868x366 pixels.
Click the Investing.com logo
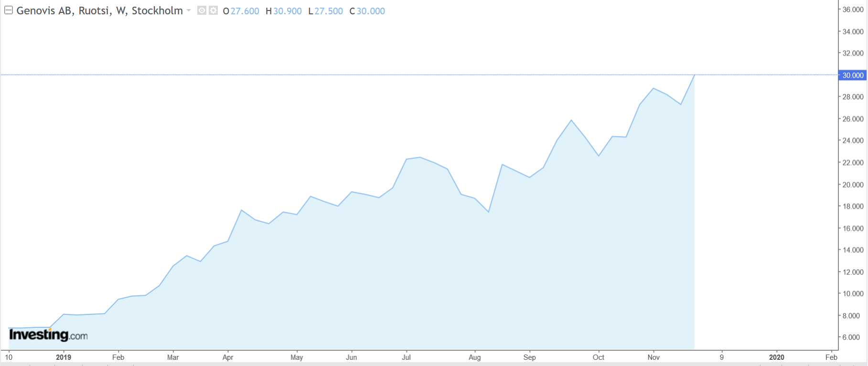pos(48,335)
